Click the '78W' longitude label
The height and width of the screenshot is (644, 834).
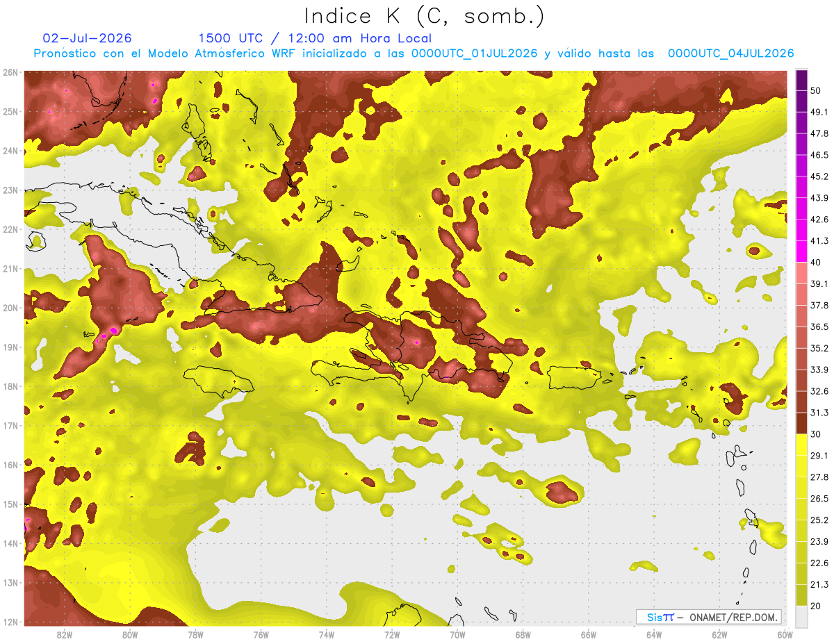coord(195,634)
